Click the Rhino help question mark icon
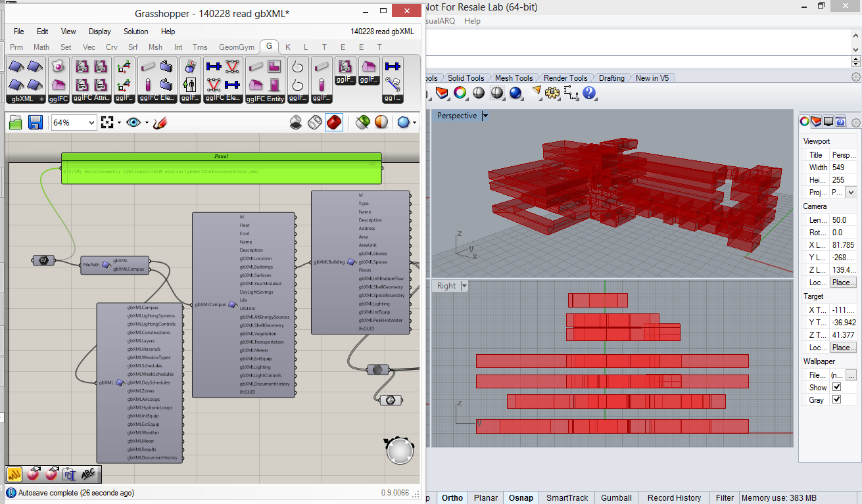 click(589, 93)
